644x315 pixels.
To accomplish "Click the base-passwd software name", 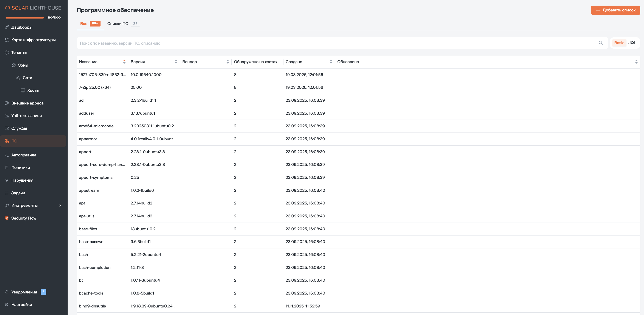I will click(91, 242).
